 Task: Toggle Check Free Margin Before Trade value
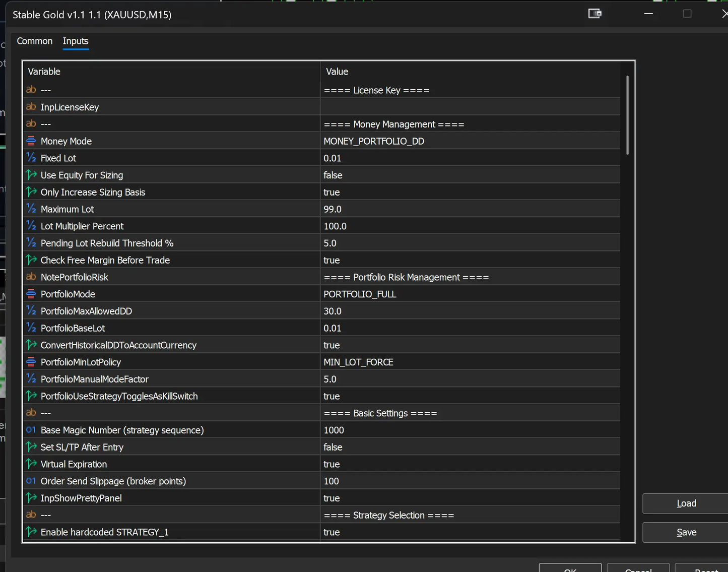[x=470, y=260]
